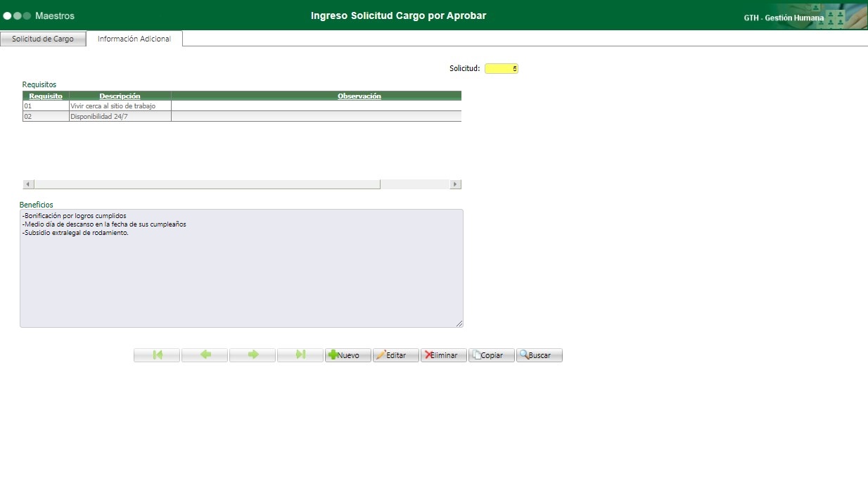Select 'Vivir cerca al sitio de trabajo' cell
This screenshot has height=491, width=868.
[120, 106]
